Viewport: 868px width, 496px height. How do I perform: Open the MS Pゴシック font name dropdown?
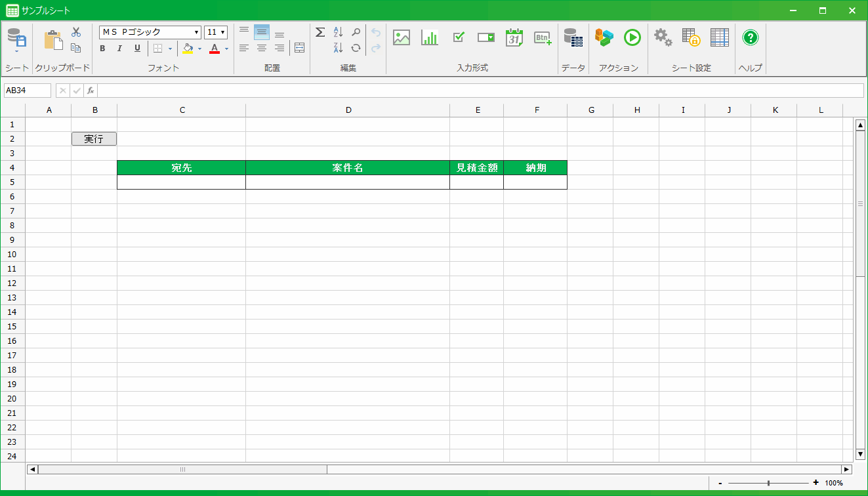pos(150,32)
